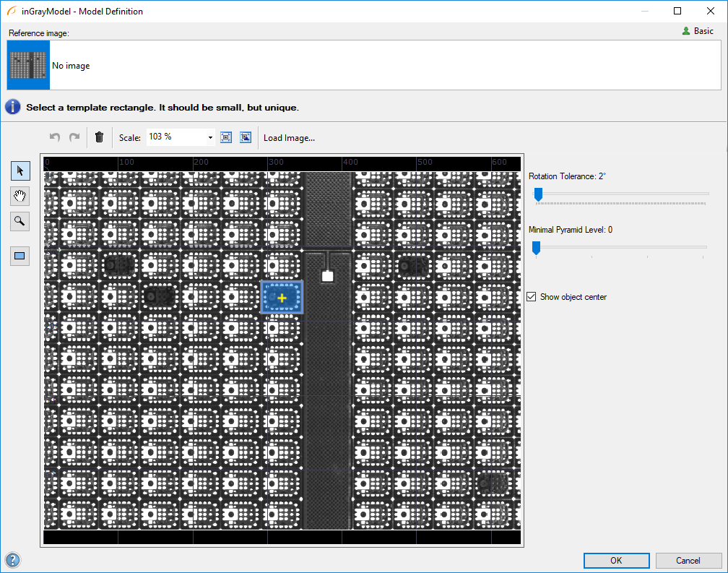
Task: Click the Minimal Pyramid Level slider handle
Action: tap(536, 248)
